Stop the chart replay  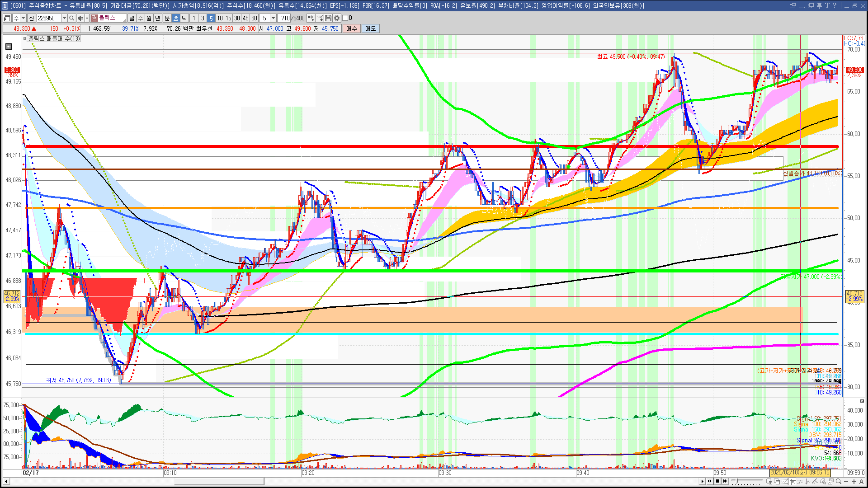[x=717, y=481]
